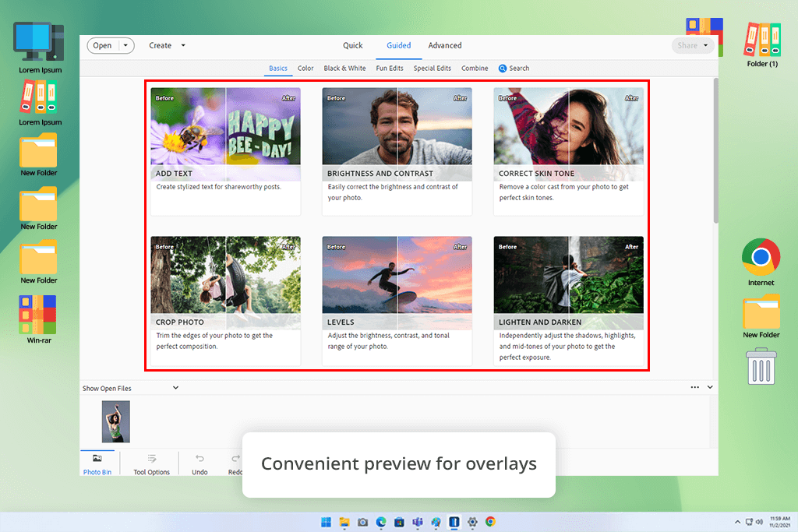Choose the Add Text guided edit card

[x=225, y=151]
